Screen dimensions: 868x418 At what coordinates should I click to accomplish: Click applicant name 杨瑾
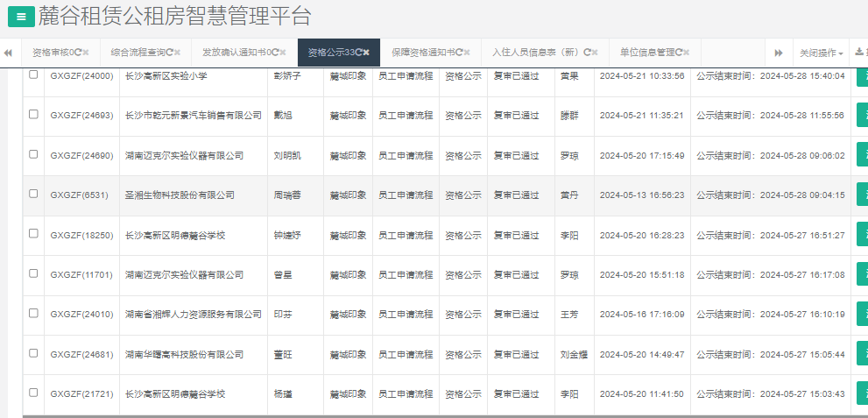click(283, 394)
